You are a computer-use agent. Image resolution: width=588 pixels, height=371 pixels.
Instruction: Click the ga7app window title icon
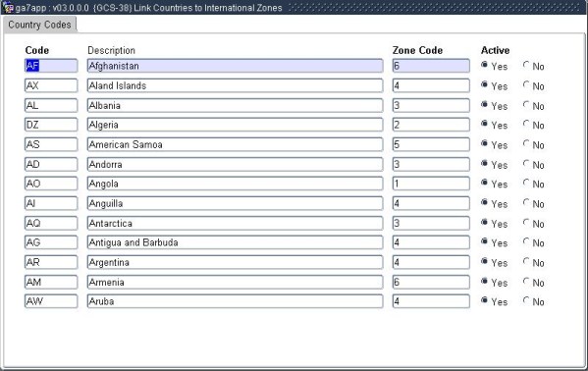pyautogui.click(x=8, y=7)
